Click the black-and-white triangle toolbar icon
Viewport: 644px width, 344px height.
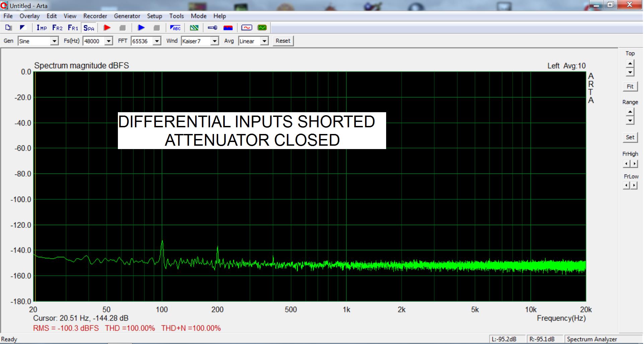point(23,28)
